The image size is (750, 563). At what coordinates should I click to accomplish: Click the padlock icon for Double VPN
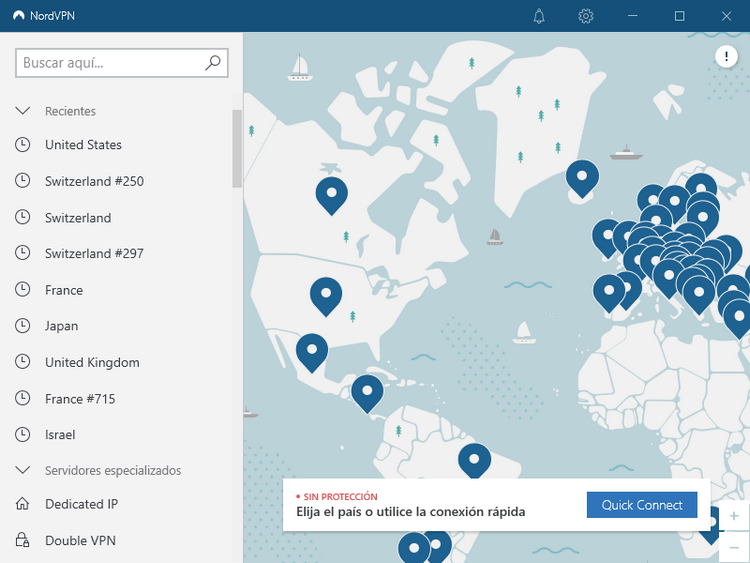[x=22, y=540]
